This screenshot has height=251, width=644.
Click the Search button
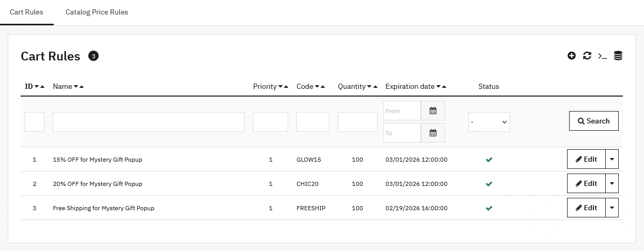pyautogui.click(x=593, y=121)
